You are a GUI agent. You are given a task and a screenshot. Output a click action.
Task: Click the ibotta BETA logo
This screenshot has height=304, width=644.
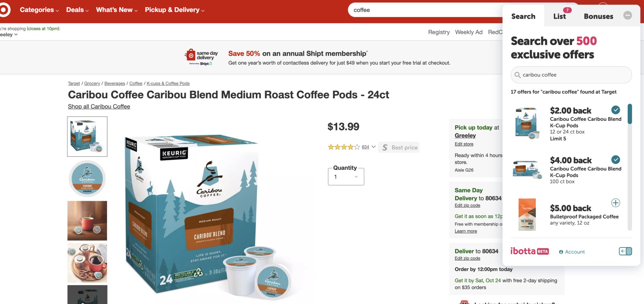pyautogui.click(x=529, y=251)
